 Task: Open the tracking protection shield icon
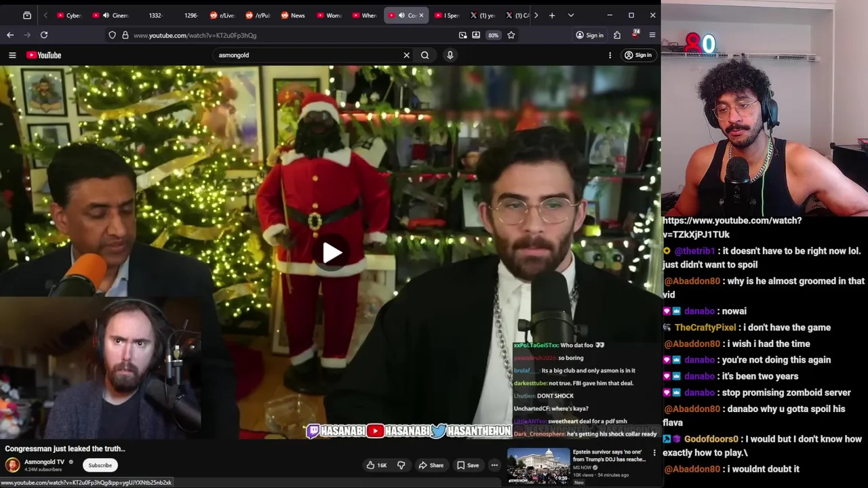112,35
